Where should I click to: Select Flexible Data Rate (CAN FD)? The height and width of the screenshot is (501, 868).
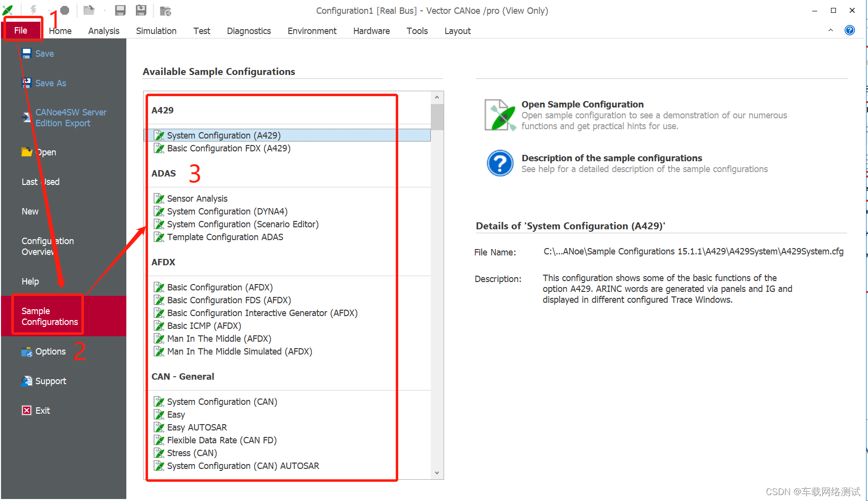[222, 440]
